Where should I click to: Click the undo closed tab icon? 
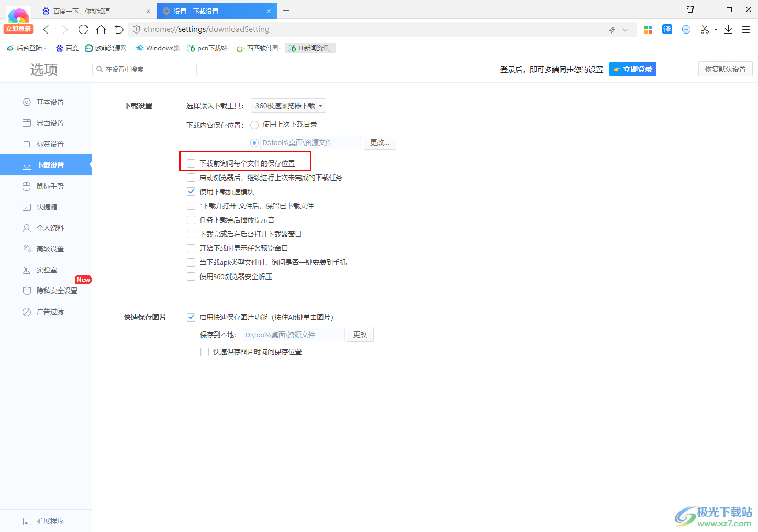tap(119, 29)
